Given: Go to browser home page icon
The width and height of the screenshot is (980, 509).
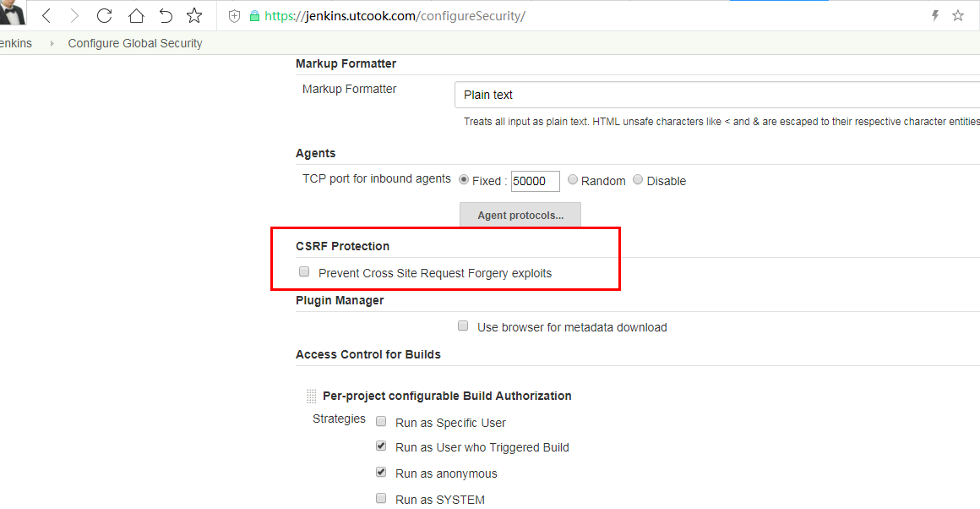Looking at the screenshot, I should point(136,15).
